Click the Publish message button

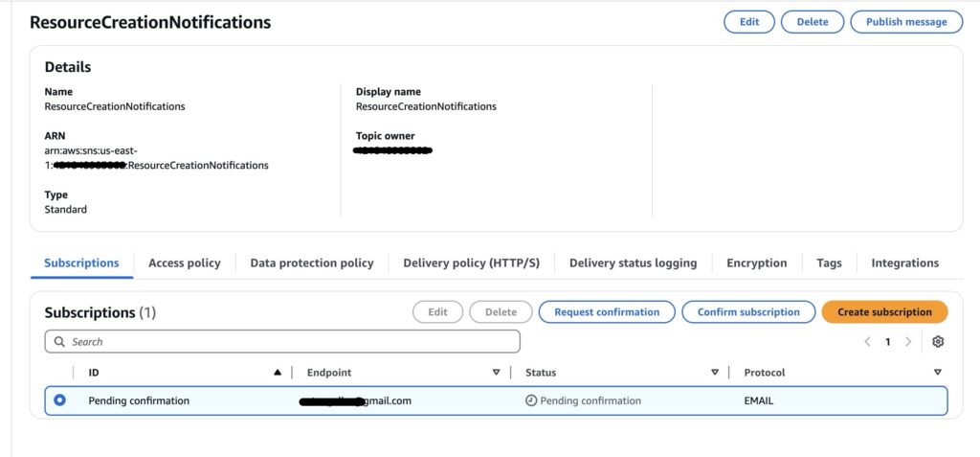click(x=907, y=22)
